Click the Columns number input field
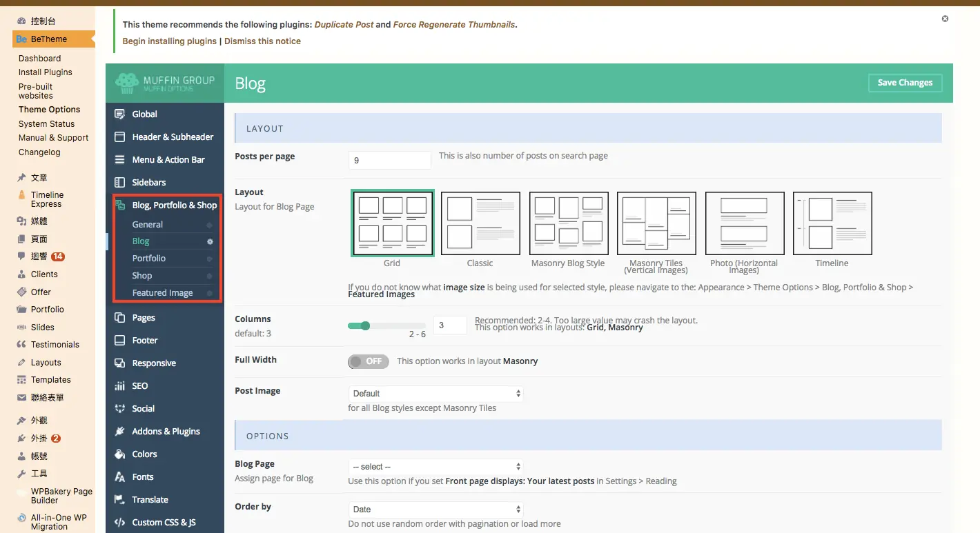980x533 pixels. coord(450,325)
